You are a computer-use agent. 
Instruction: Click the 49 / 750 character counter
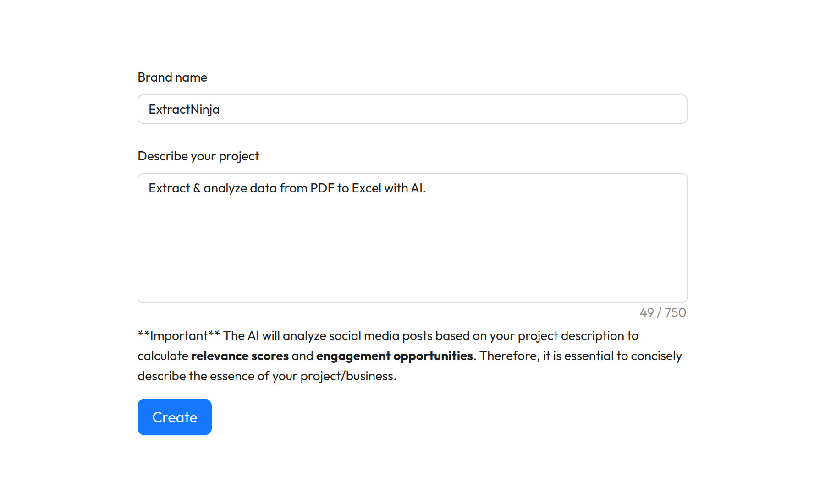tap(663, 313)
